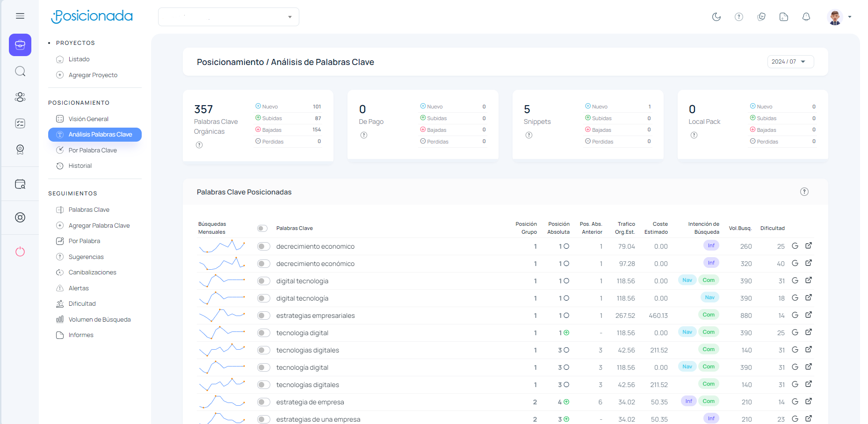868x424 pixels.
Task: Open help icon under Palabras Clave Orgánicas
Action: [x=199, y=145]
